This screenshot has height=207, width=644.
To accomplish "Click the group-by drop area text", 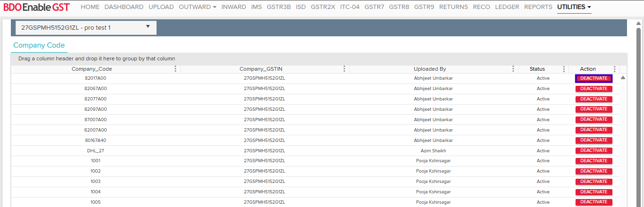I will pos(97,58).
